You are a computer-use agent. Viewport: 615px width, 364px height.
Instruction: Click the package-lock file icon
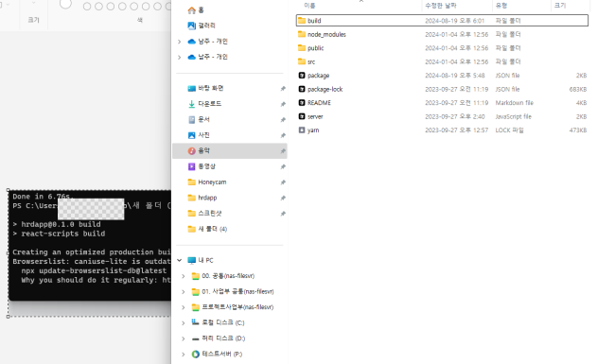pyautogui.click(x=302, y=89)
